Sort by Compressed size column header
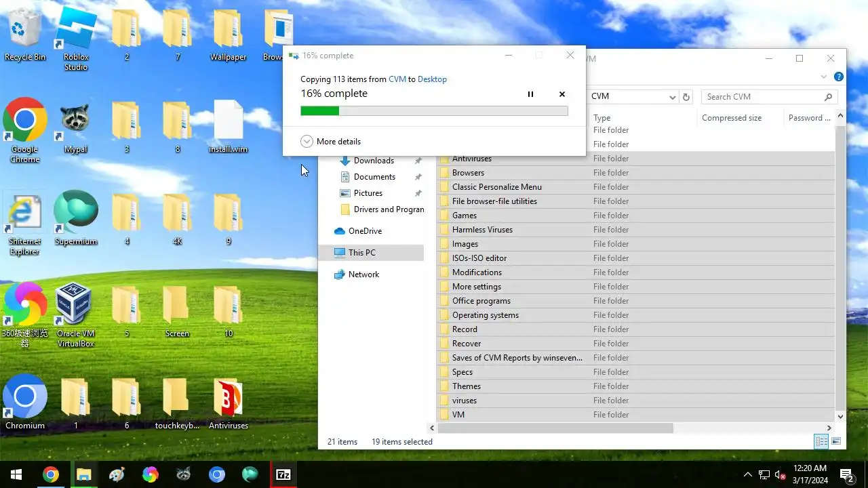Viewport: 868px width, 488px height. click(x=732, y=118)
